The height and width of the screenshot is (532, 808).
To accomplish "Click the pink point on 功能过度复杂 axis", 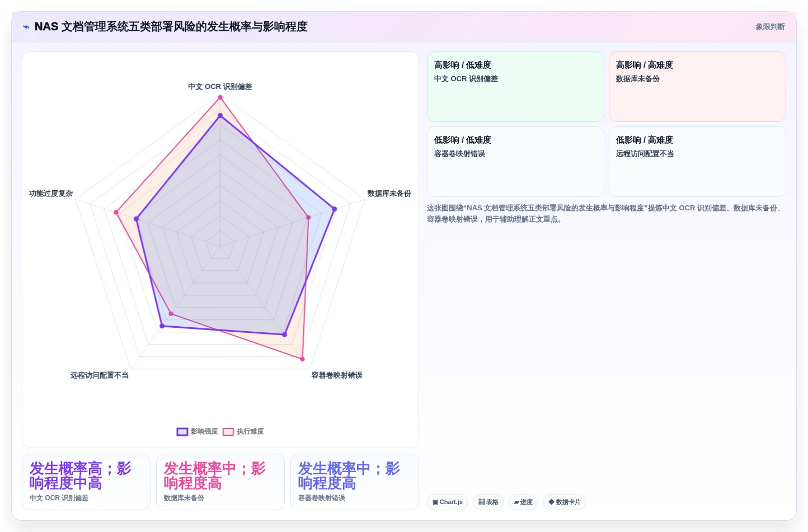I will tap(116, 213).
